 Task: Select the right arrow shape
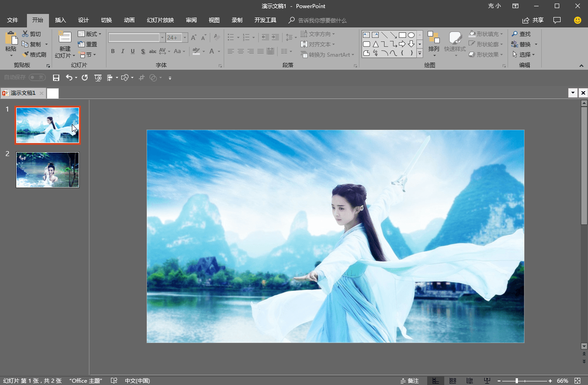click(x=402, y=44)
